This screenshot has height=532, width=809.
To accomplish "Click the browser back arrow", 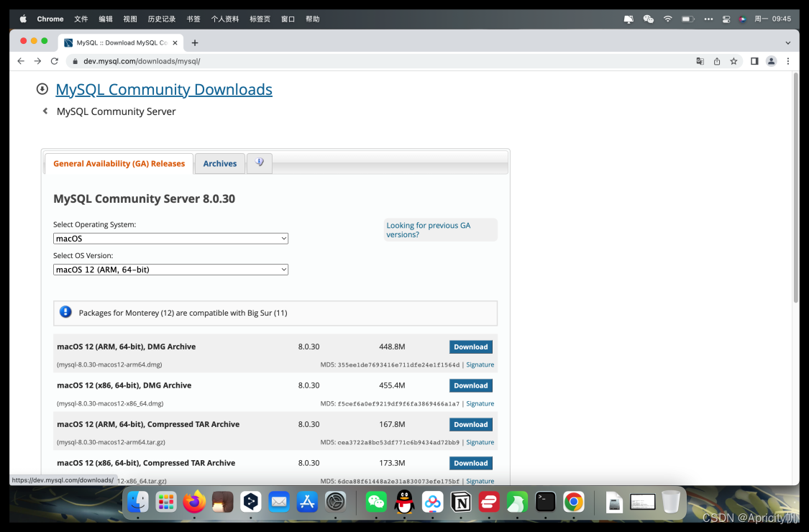I will (21, 61).
